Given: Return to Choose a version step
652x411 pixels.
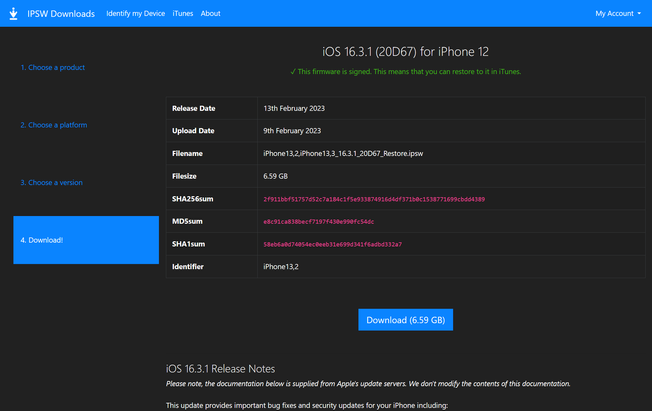Looking at the screenshot, I should tap(52, 183).
